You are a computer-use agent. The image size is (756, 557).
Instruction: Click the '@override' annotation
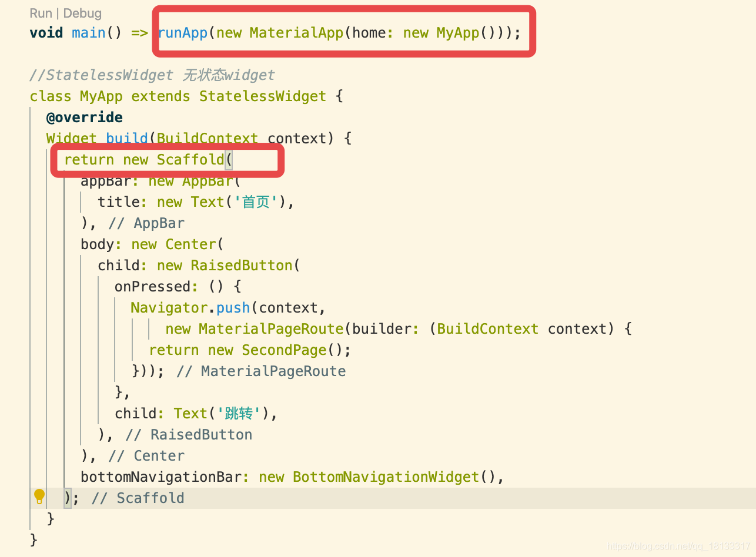click(x=85, y=117)
